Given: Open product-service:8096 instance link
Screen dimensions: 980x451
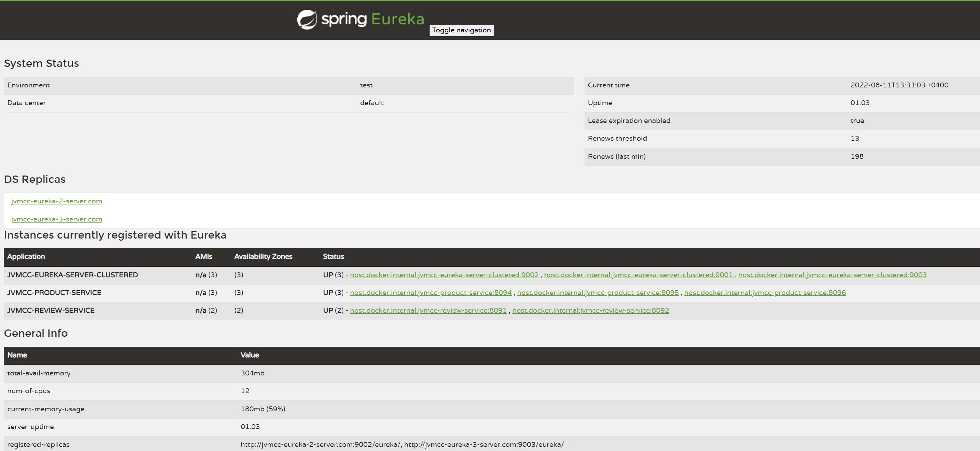Looking at the screenshot, I should click(765, 293).
